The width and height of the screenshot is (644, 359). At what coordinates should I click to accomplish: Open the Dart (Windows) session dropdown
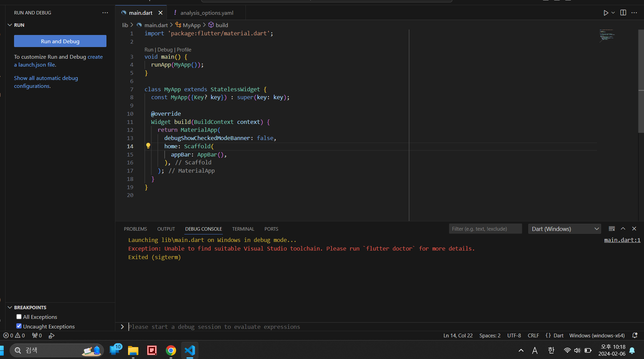[565, 229]
